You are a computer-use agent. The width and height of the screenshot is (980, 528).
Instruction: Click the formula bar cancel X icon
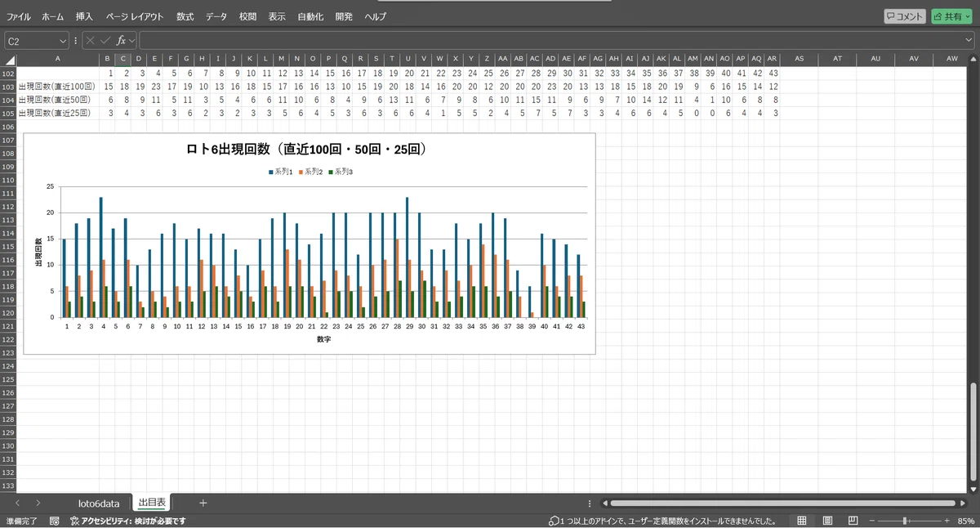(91, 40)
